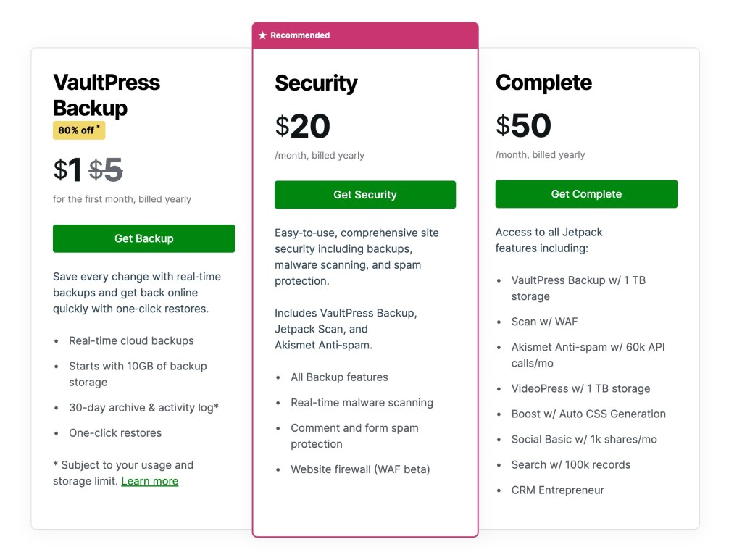Click the crossed-out $5 price

click(x=106, y=170)
